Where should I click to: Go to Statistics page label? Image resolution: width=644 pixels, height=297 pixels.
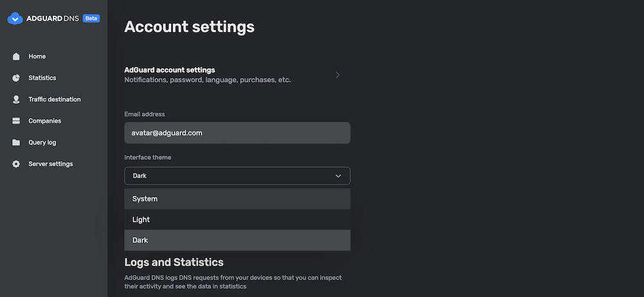point(43,78)
